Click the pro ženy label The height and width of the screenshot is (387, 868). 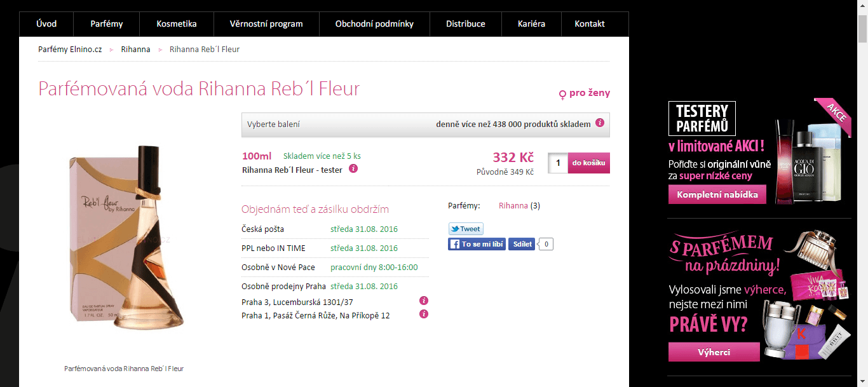coord(590,93)
